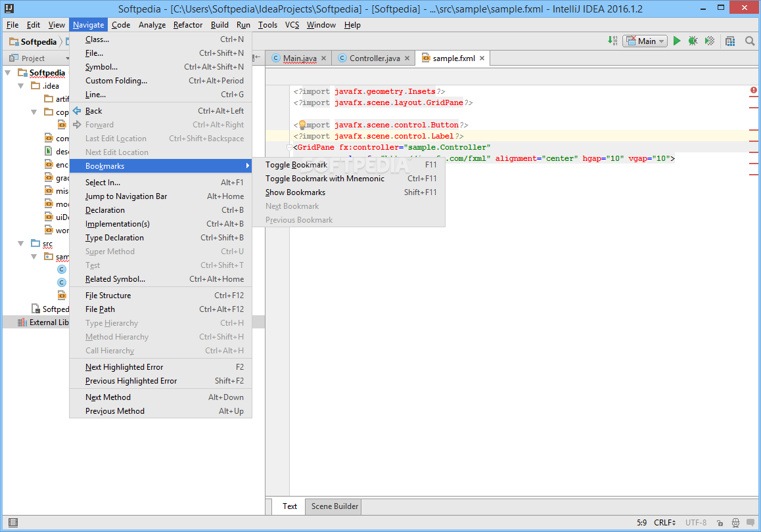The image size is (761, 532).
Task: Choose Type Declaration menu entry
Action: tap(161, 238)
